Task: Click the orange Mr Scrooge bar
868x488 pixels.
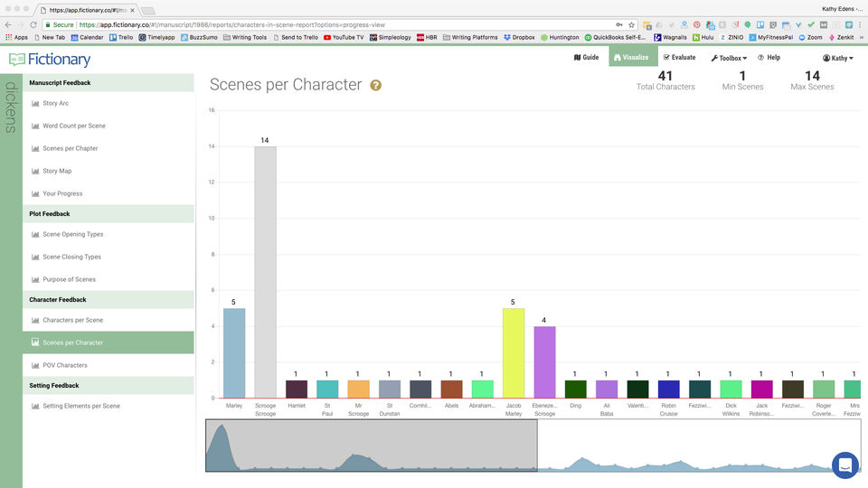Action: pos(358,389)
